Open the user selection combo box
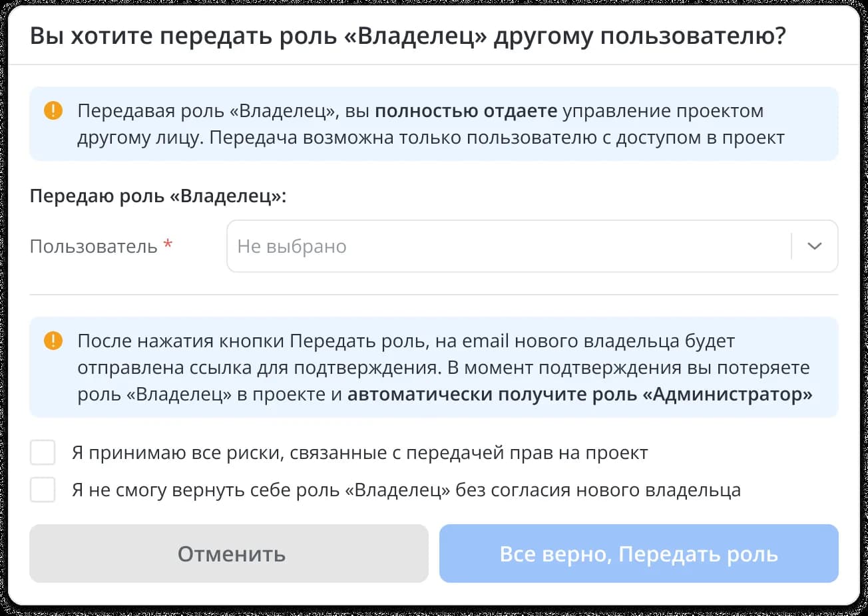 (x=466, y=246)
